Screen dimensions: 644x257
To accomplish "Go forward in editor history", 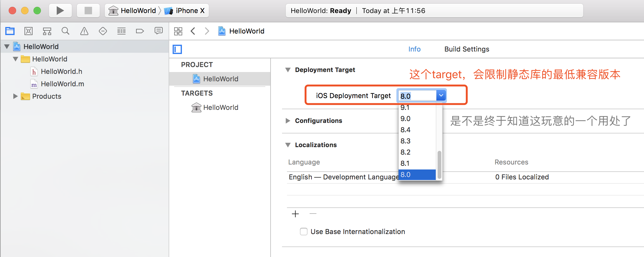I will [207, 31].
